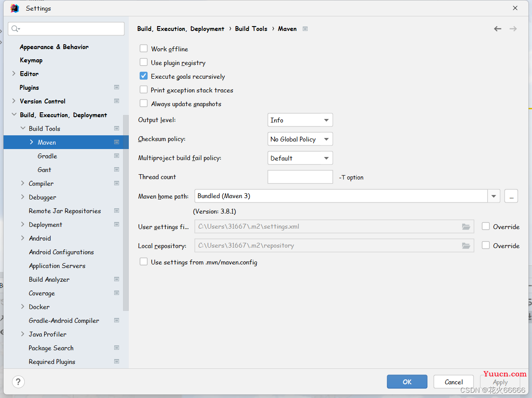Click the Apply button
532x398 pixels.
point(500,382)
